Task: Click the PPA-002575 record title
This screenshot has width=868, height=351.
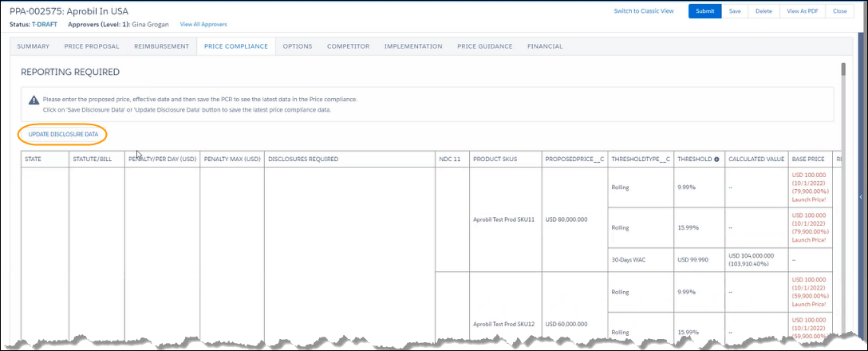Action: pos(69,11)
